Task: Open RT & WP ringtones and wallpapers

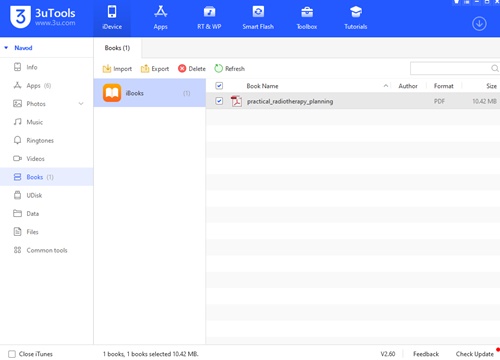Action: tap(209, 18)
